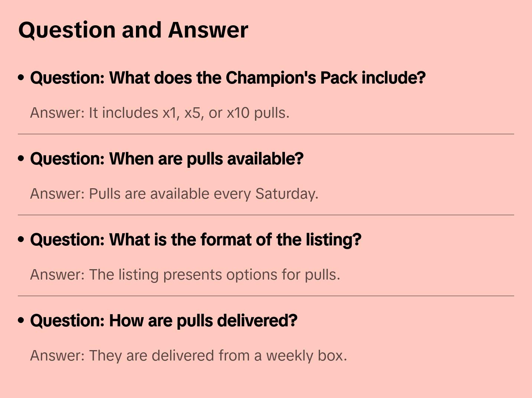Open the question about the listing format
Image resolution: width=532 pixels, height=398 pixels.
point(195,240)
